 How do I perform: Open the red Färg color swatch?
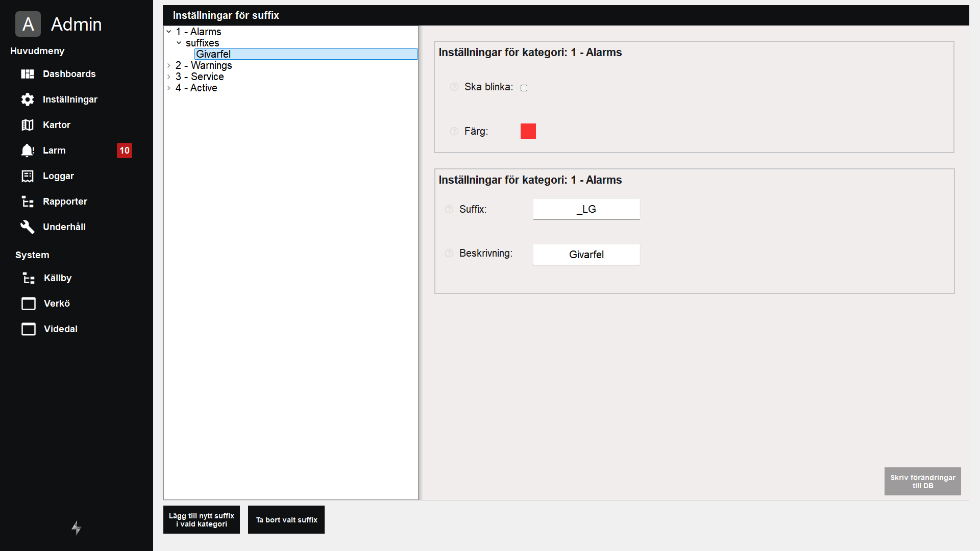click(x=528, y=131)
